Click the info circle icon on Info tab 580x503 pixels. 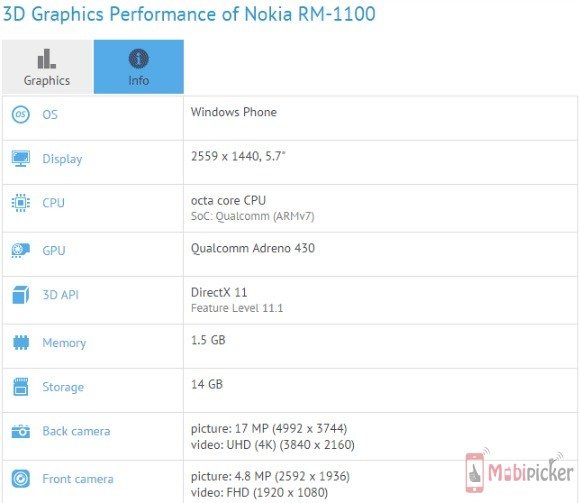139,58
